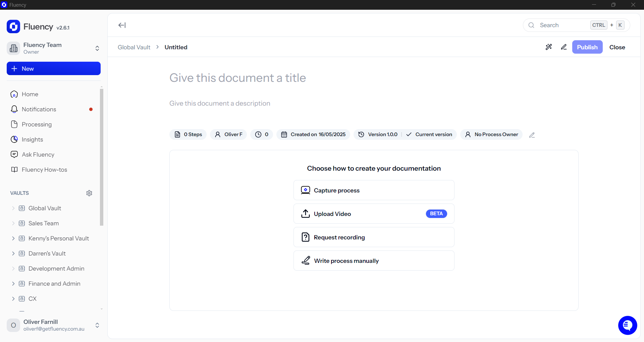Choose Write process manually option

point(374,261)
